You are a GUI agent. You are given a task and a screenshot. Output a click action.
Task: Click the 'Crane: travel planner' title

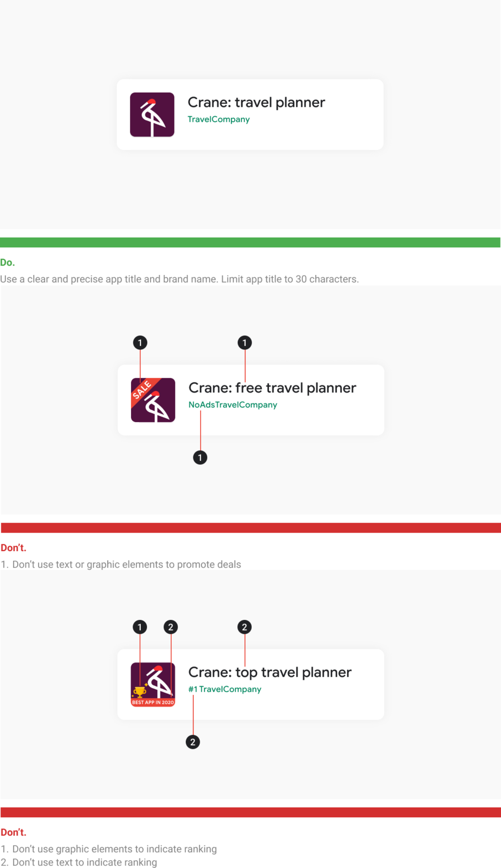(x=256, y=103)
